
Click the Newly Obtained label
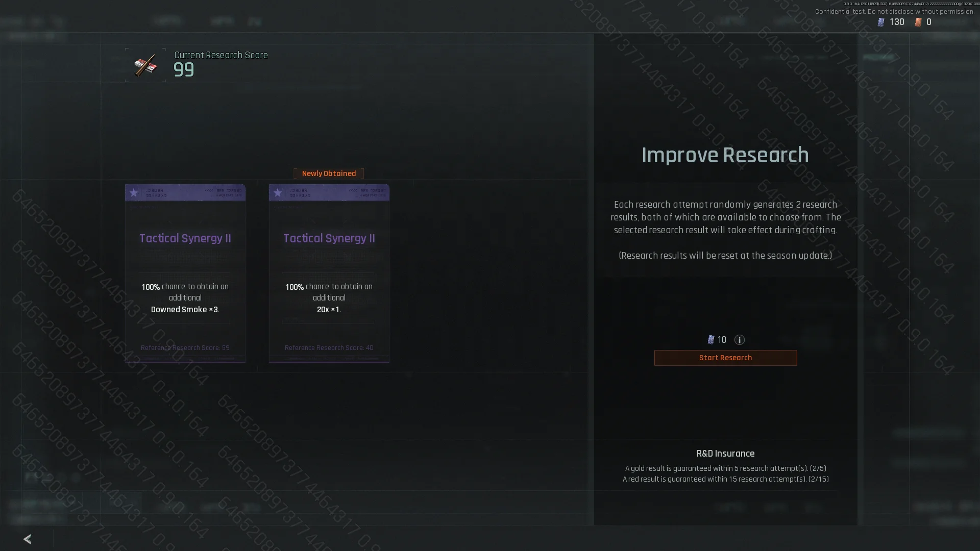[329, 173]
